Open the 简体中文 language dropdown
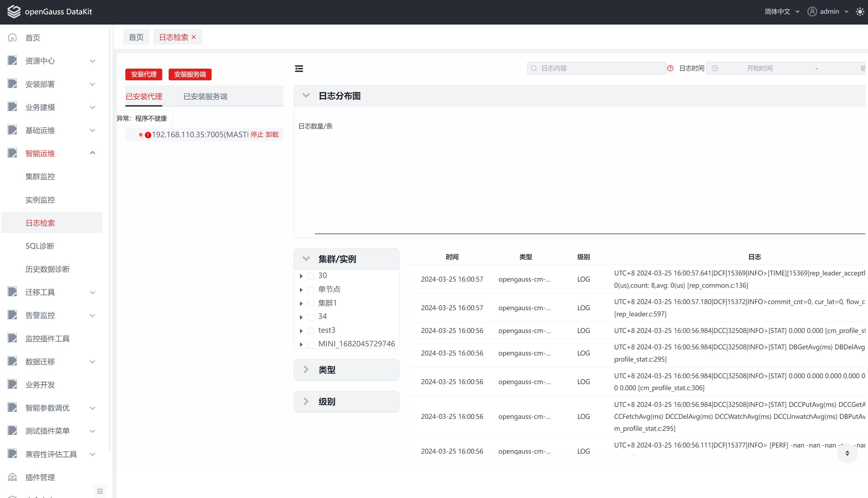This screenshot has width=868, height=498. coord(781,12)
